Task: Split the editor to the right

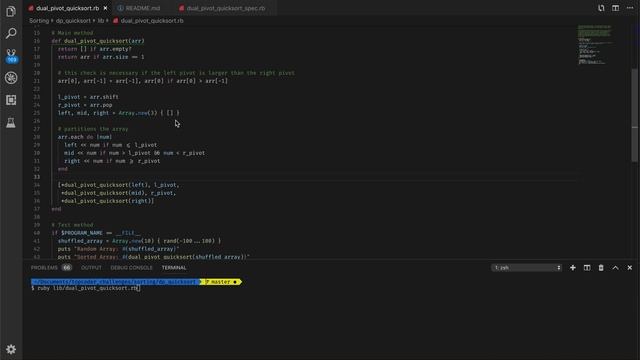Action: [616, 8]
